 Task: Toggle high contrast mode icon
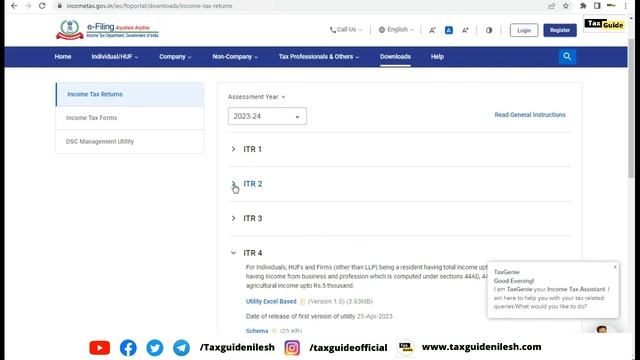coord(489,30)
